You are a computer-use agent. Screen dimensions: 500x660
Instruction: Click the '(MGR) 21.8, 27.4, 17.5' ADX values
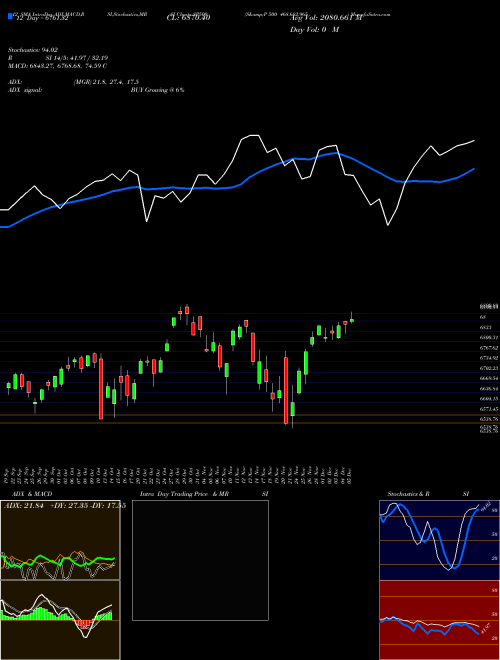coord(106,82)
